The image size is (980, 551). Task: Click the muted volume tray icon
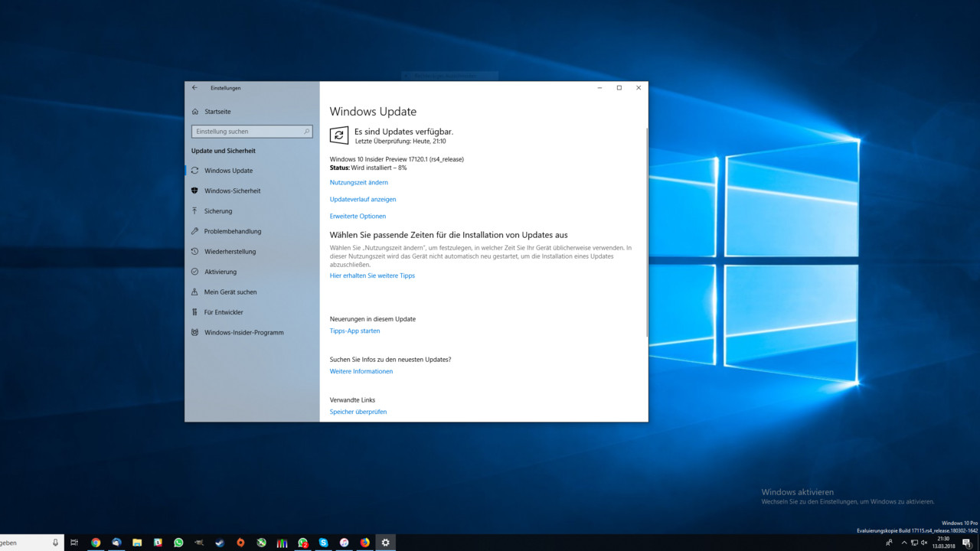pyautogui.click(x=925, y=543)
